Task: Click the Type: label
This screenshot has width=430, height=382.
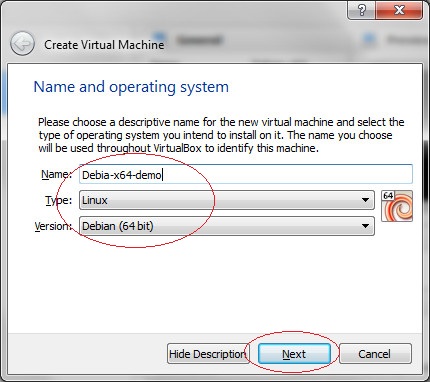Action: [59, 200]
